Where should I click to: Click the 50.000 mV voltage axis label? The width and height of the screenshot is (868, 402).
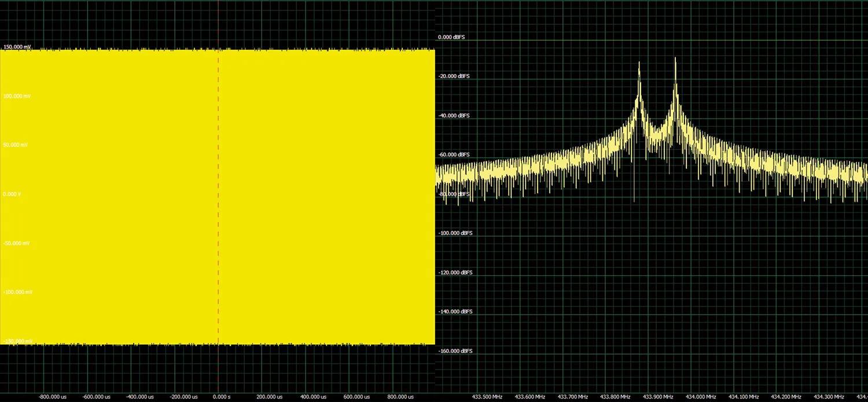point(15,145)
